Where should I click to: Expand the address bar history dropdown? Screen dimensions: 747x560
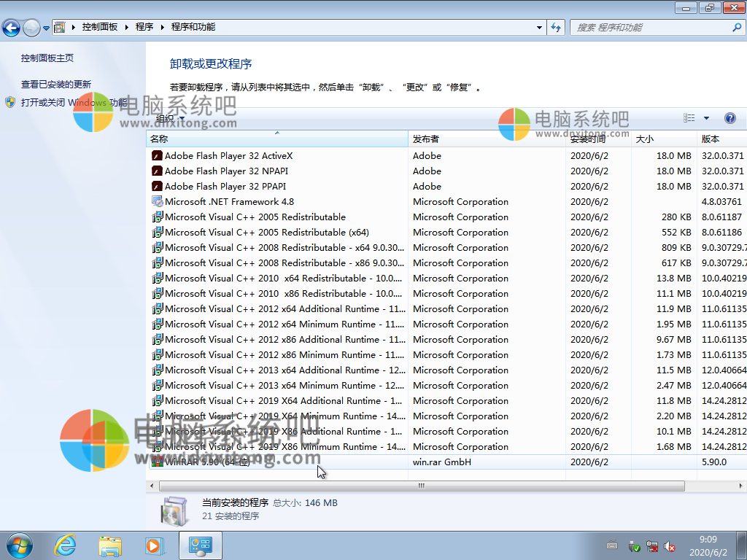[x=538, y=26]
